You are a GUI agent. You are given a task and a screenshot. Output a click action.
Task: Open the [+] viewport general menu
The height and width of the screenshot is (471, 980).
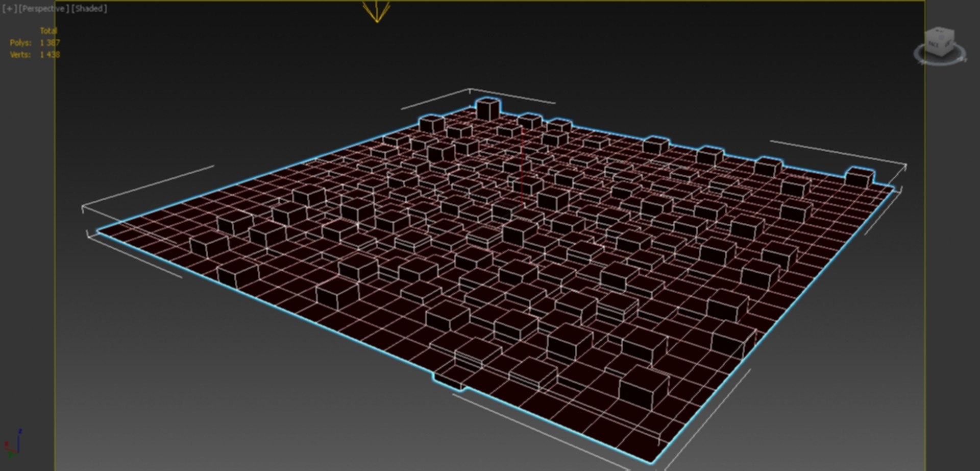point(9,9)
